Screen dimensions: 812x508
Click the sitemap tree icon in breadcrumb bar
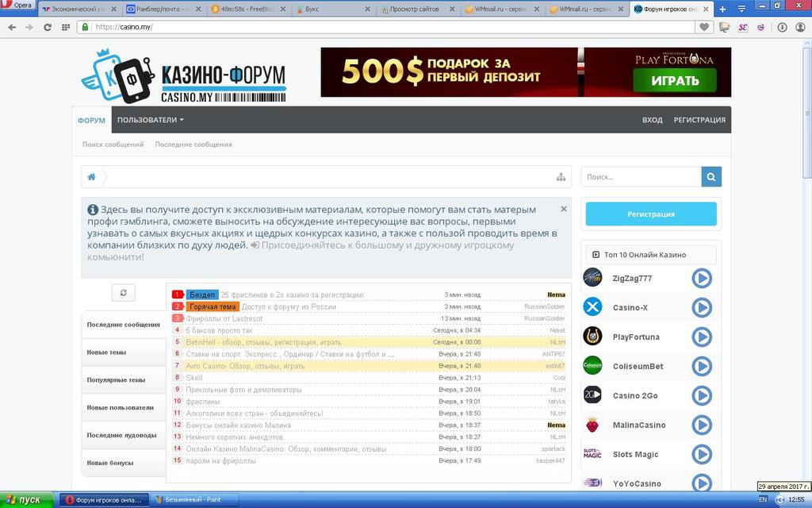561,177
